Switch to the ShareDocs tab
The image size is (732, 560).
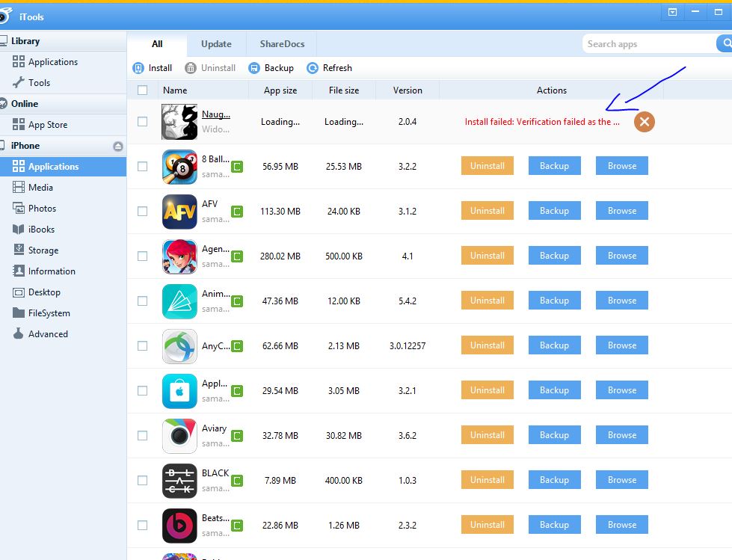(282, 44)
